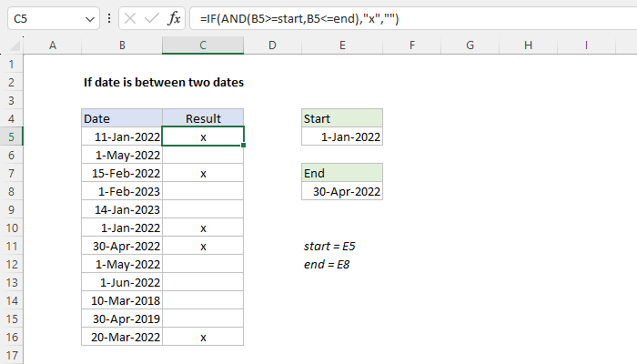Viewport: 637px width, 364px height.
Task: Select row 5 header
Action: point(11,136)
